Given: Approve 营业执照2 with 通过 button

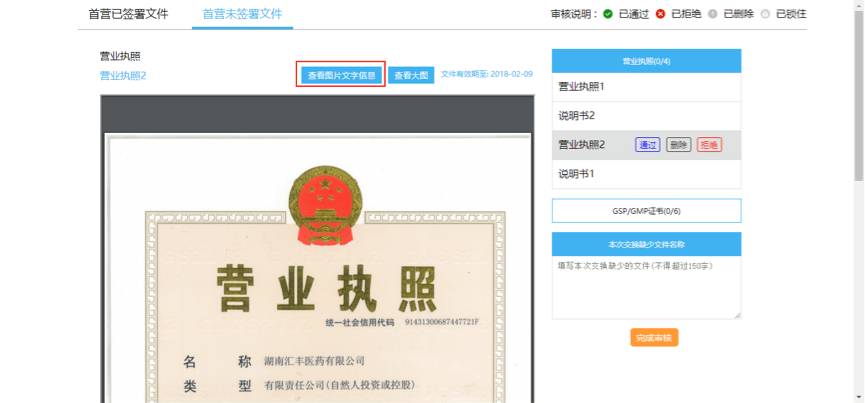Looking at the screenshot, I should 648,145.
